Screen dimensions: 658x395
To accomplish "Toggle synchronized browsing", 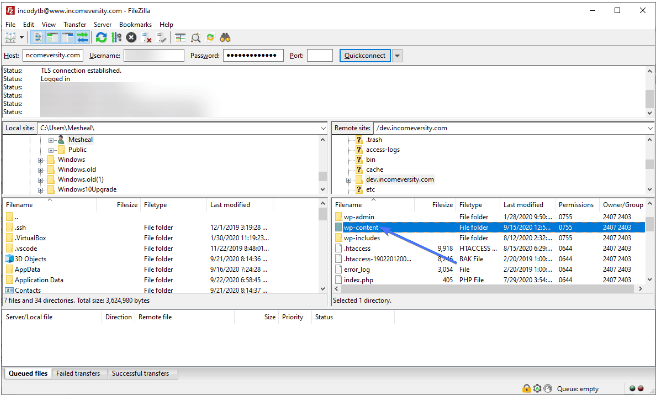I will click(x=210, y=38).
